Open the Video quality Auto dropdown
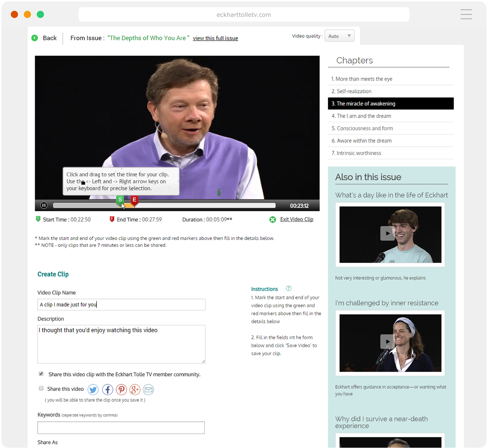The height and width of the screenshot is (448, 488). [x=339, y=36]
